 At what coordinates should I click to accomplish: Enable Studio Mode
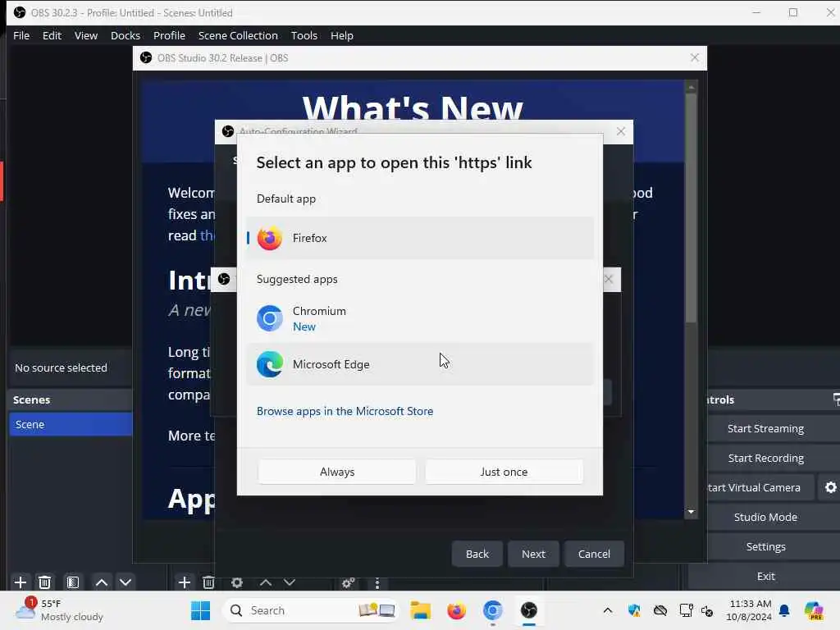[x=765, y=517]
